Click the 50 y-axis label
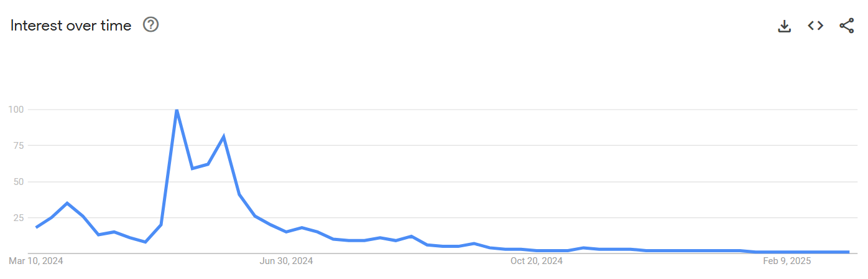Viewport: 868px width, 279px height. [x=17, y=182]
